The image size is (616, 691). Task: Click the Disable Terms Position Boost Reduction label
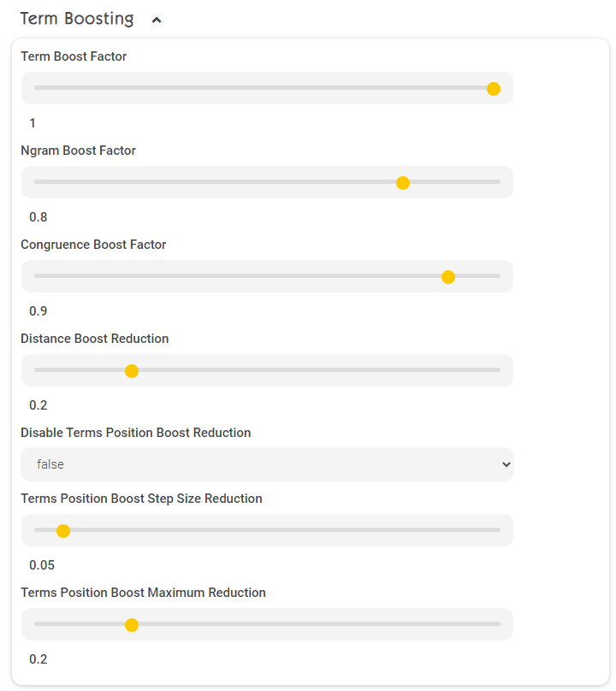click(x=136, y=433)
